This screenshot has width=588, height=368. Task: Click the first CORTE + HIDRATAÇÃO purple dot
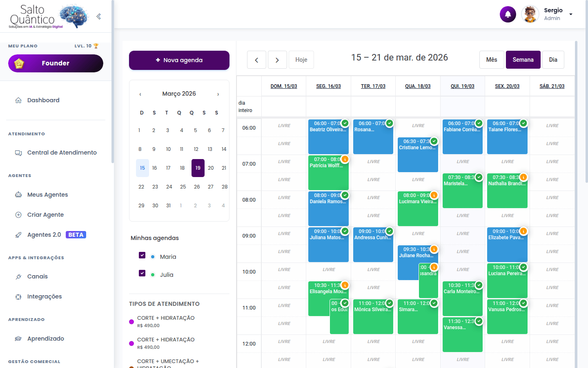(x=131, y=322)
